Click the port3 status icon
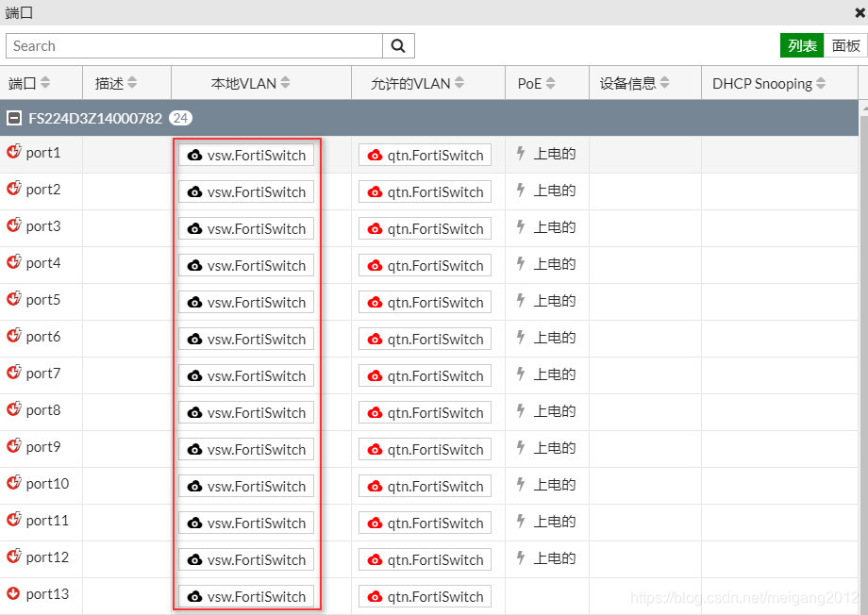This screenshot has width=868, height=615. click(14, 224)
